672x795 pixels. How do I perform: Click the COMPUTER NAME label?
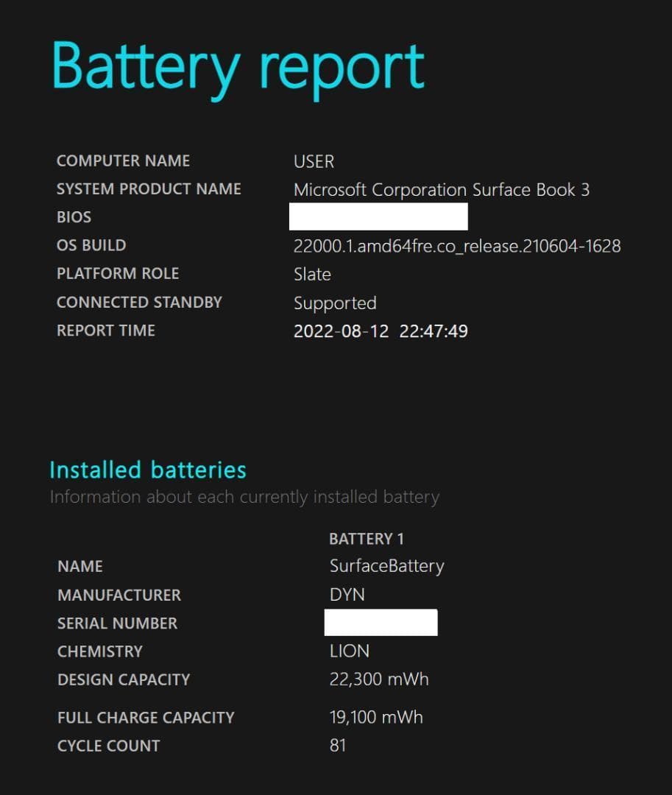pos(123,160)
